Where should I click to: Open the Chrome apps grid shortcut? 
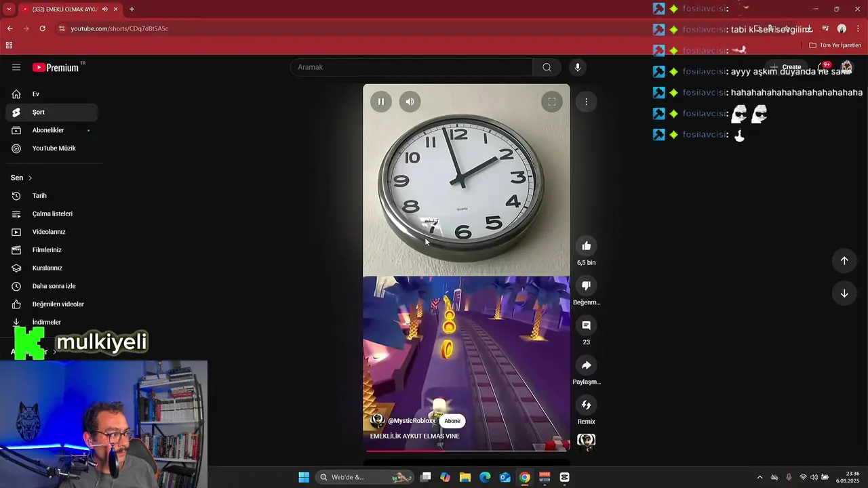(x=9, y=45)
